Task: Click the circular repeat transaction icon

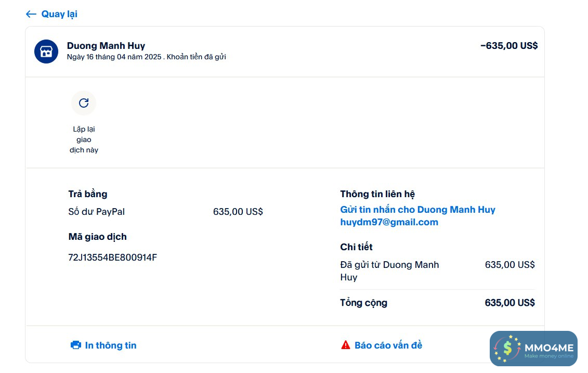Action: pyautogui.click(x=84, y=103)
